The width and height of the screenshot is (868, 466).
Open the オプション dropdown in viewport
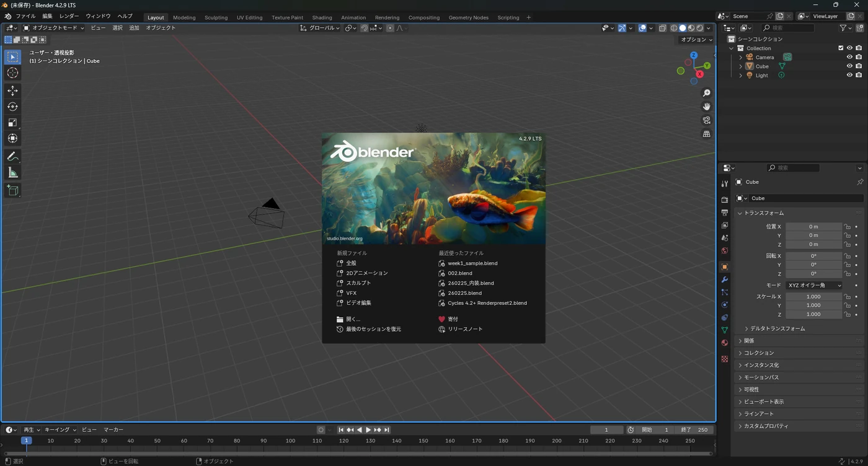point(697,40)
